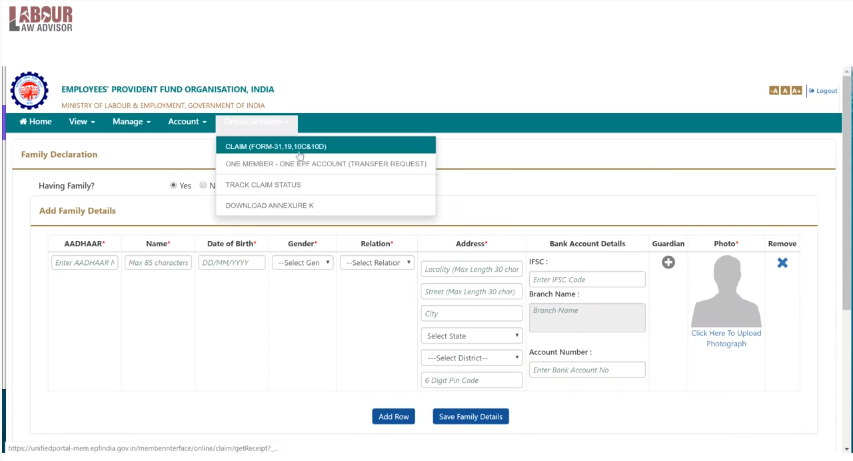This screenshot has width=853, height=461.
Task: Click the Enter IFSC Code field
Action: click(x=587, y=279)
